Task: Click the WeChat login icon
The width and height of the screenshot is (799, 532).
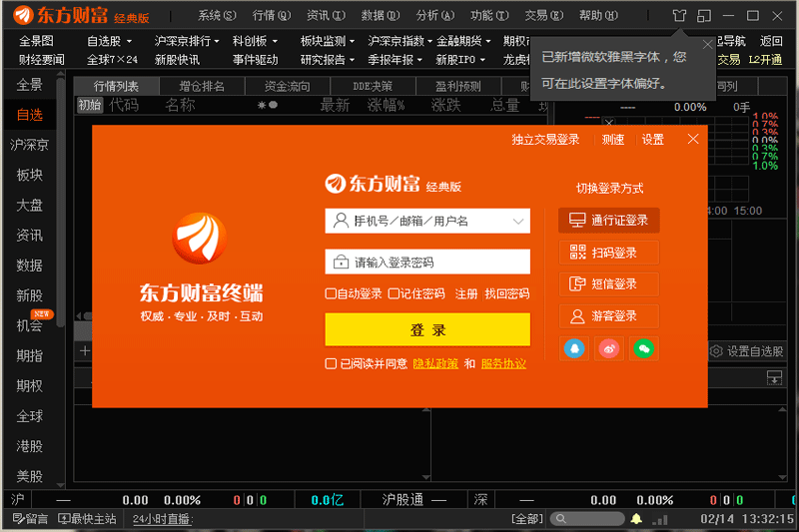Action: (x=644, y=348)
